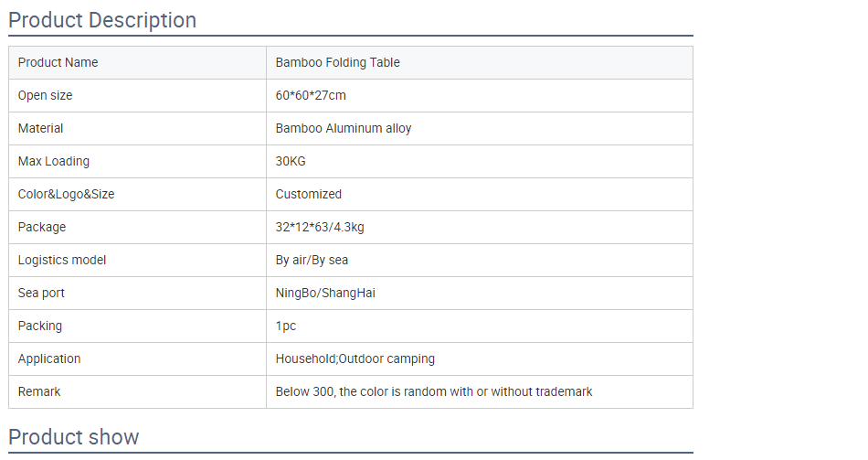The height and width of the screenshot is (460, 868).
Task: Click the Max Loading label
Action: click(54, 161)
